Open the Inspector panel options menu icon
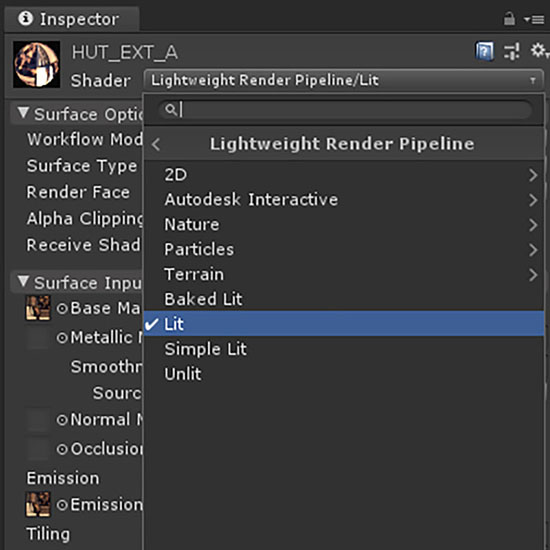 tap(534, 20)
